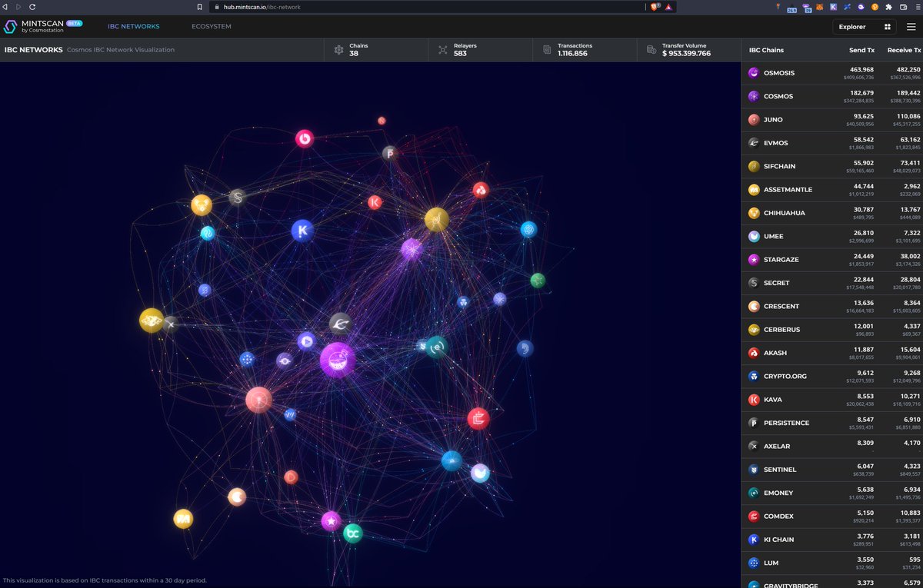The width and height of the screenshot is (923, 588).
Task: Select the Crescent node in the graph
Action: (x=237, y=497)
